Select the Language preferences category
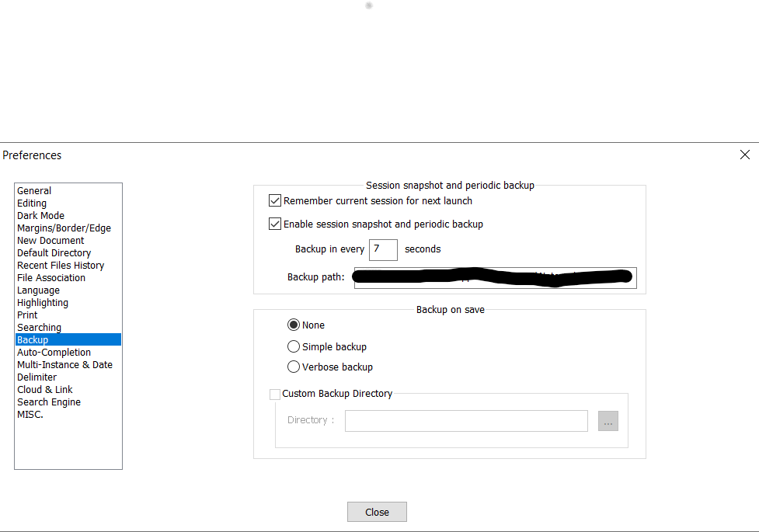Viewport: 759px width, 532px height. [x=38, y=290]
